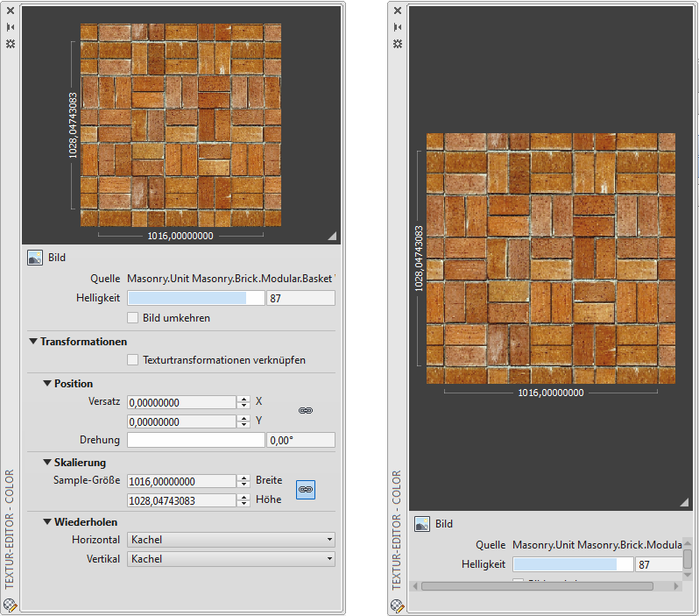Click the Bild icon in the panel with scrollbars
Screen dimensions: 699x616
click(x=422, y=524)
